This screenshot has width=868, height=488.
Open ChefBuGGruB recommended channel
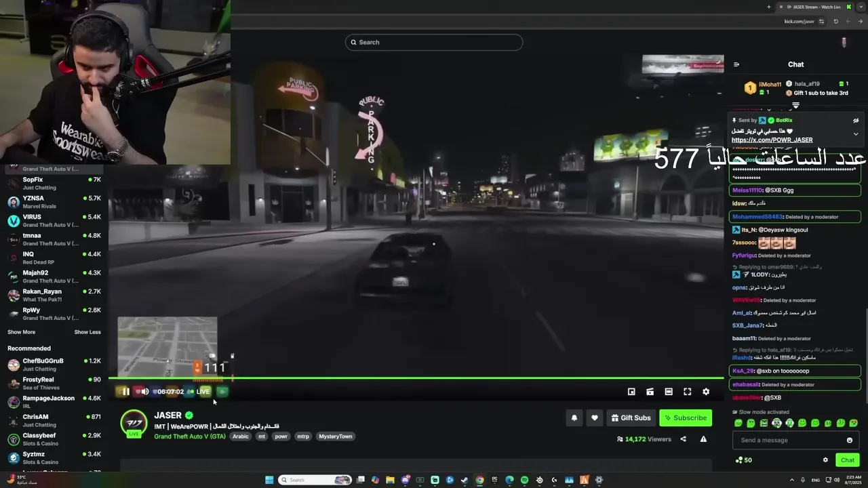[54, 365]
